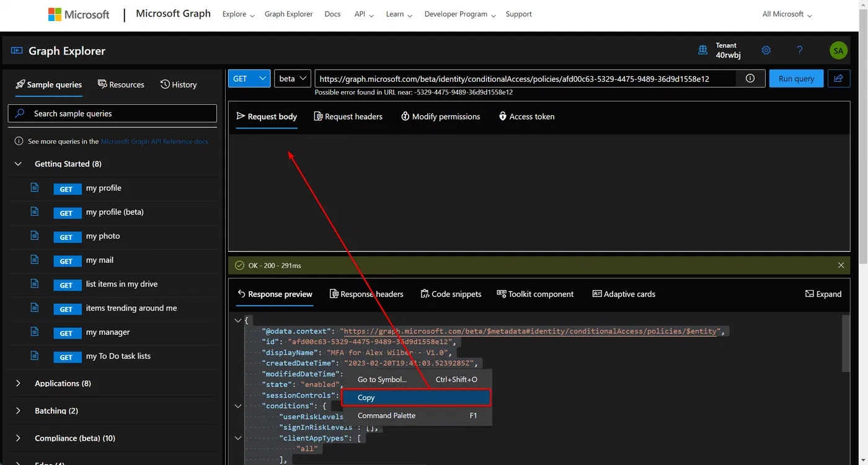
Task: Click the document icon beside my profile
Action: tap(35, 188)
